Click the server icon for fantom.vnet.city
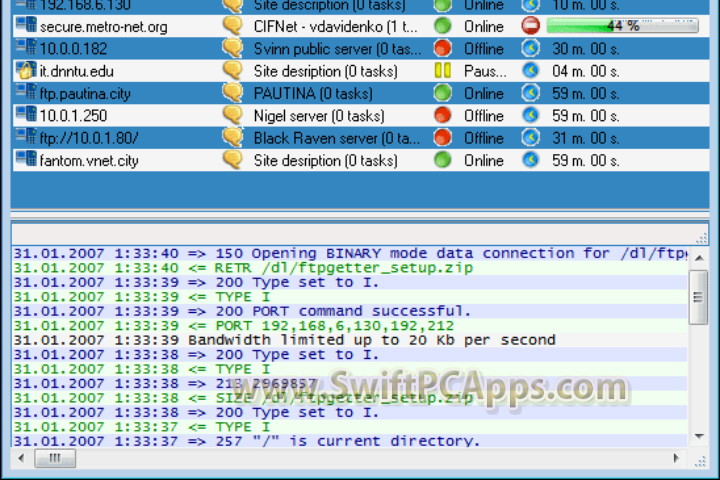Screen dimensions: 720x480 26,159
